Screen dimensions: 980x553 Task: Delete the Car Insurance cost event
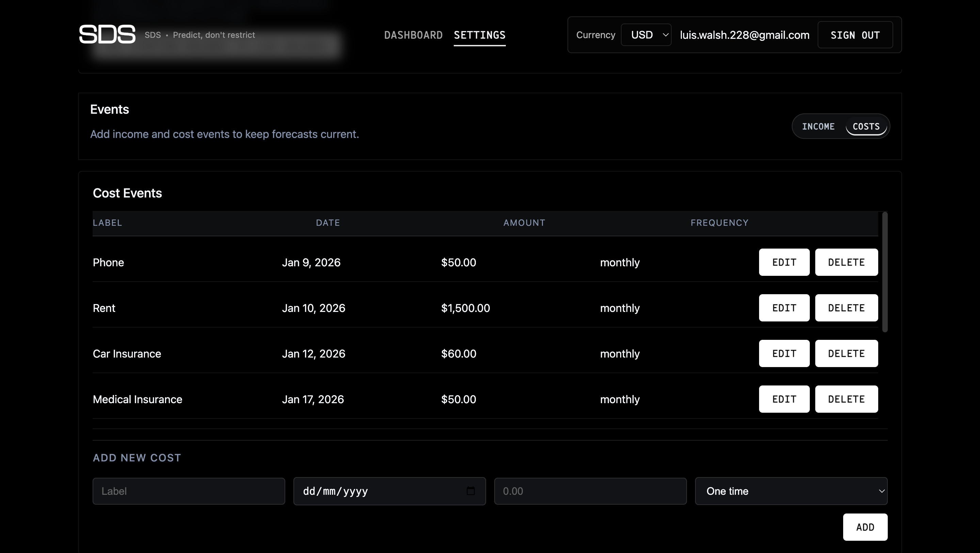[x=846, y=353]
